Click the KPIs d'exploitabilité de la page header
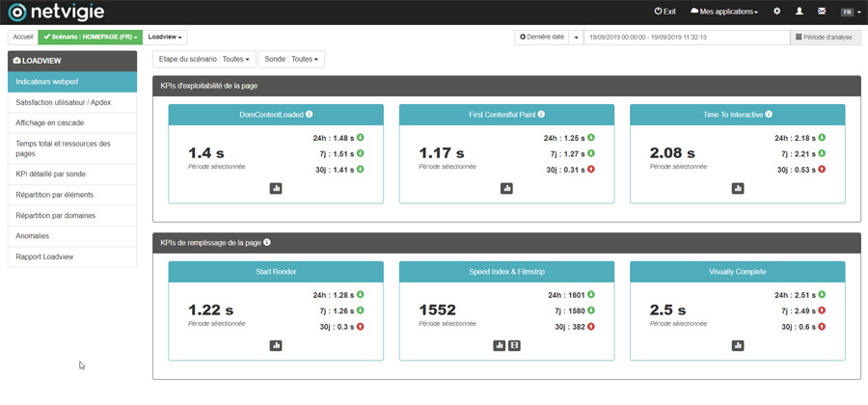This screenshot has height=405, width=868. (x=506, y=86)
